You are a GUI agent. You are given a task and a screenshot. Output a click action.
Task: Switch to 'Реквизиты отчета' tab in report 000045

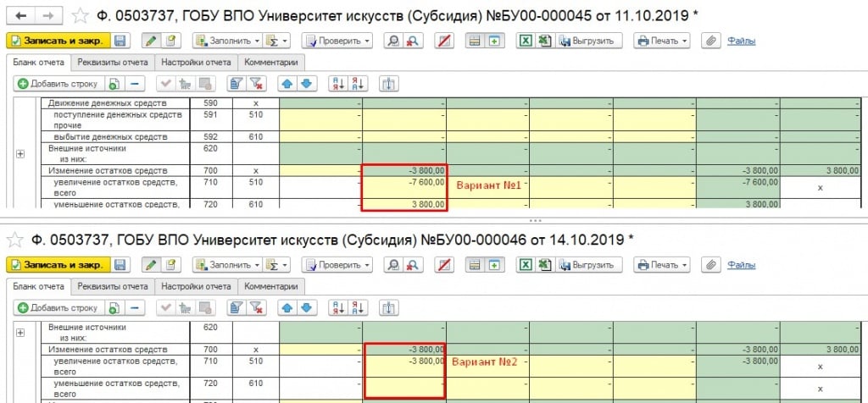tap(113, 62)
